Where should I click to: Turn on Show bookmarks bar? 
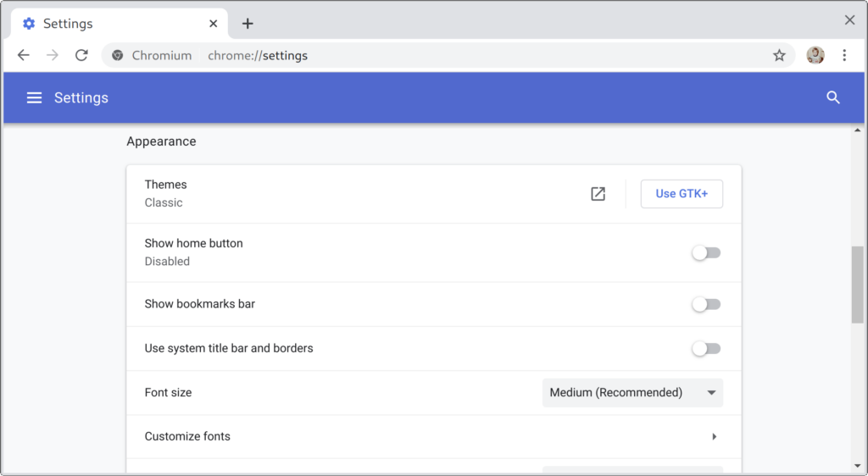706,304
